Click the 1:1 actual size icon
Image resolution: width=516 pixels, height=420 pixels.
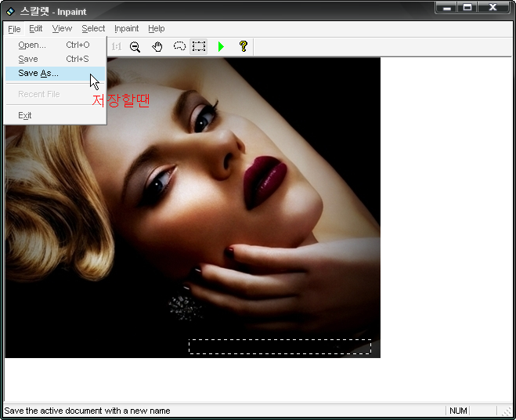[x=116, y=47]
